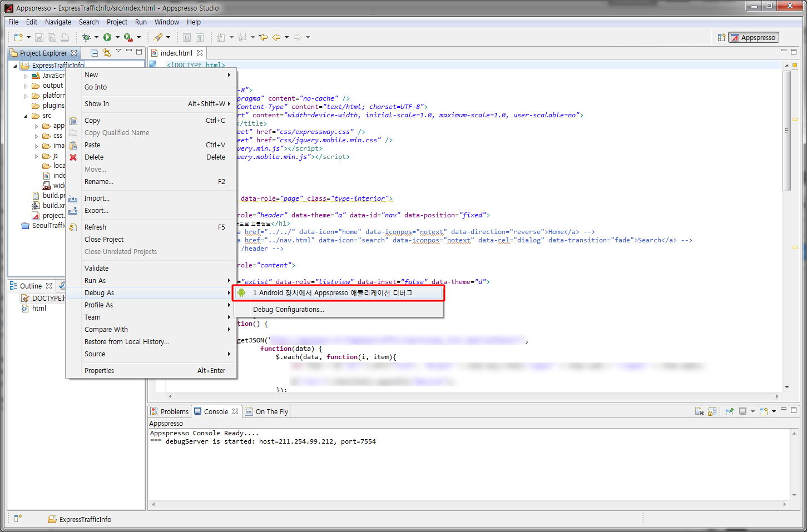Choose Refresh in the context menu
This screenshot has width=807, height=532.
[151, 227]
